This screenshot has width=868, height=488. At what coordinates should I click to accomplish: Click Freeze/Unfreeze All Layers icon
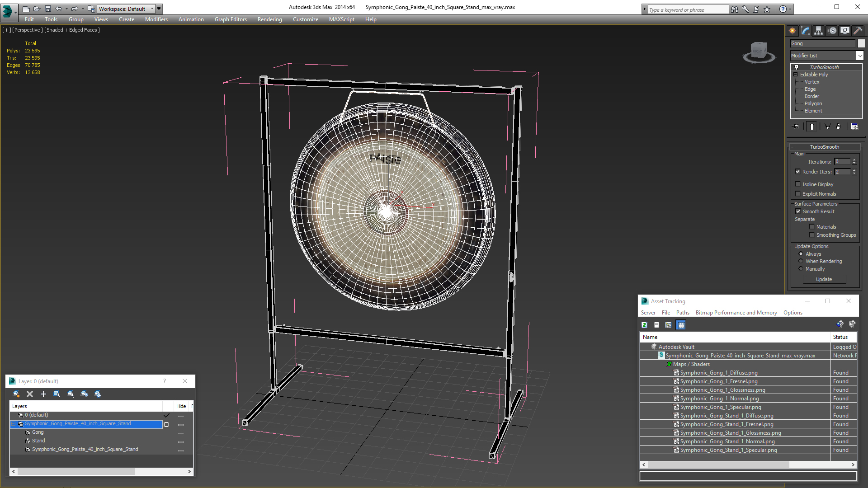tap(98, 394)
